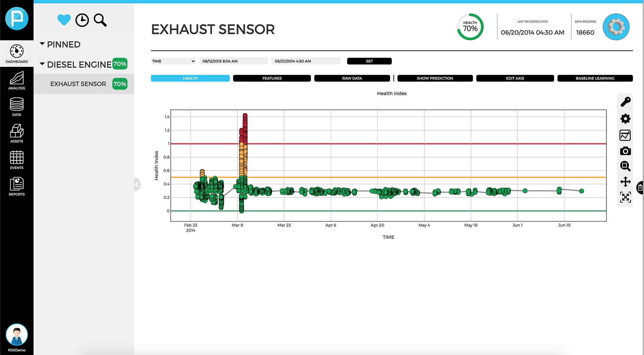Toggle Show Prediction on the chart
644x355 pixels.
[435, 78]
